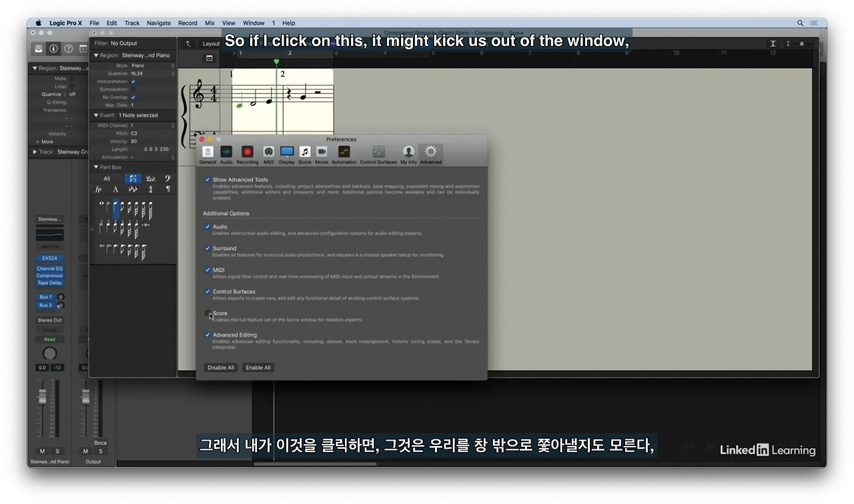Open the Quantize 16,24 dropdown
This screenshot has height=504, width=854.
pos(153,73)
